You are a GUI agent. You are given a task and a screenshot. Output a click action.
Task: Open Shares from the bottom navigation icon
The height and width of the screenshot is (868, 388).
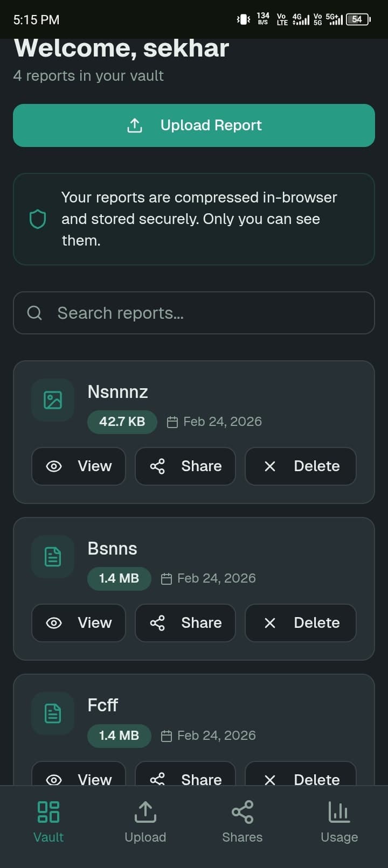pyautogui.click(x=242, y=810)
